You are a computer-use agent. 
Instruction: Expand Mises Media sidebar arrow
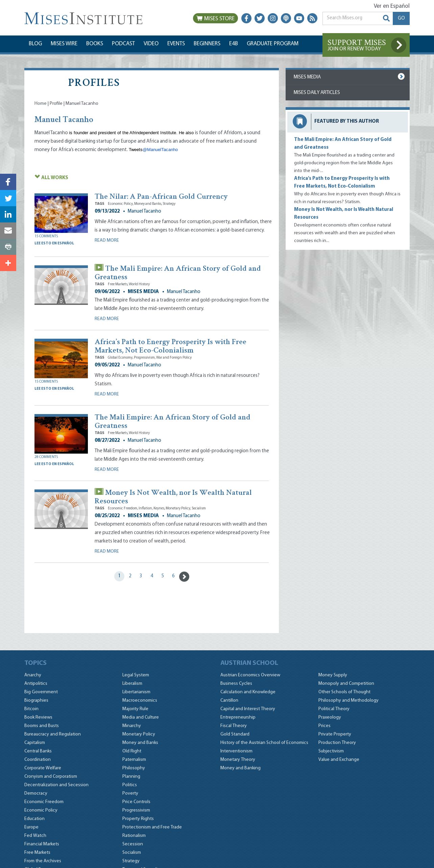[401, 76]
